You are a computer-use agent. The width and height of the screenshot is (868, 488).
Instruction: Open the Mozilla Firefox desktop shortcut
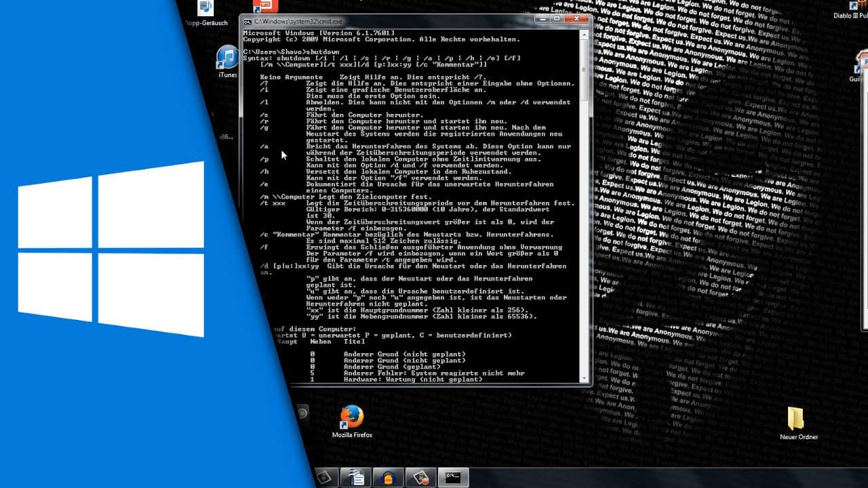352,422
